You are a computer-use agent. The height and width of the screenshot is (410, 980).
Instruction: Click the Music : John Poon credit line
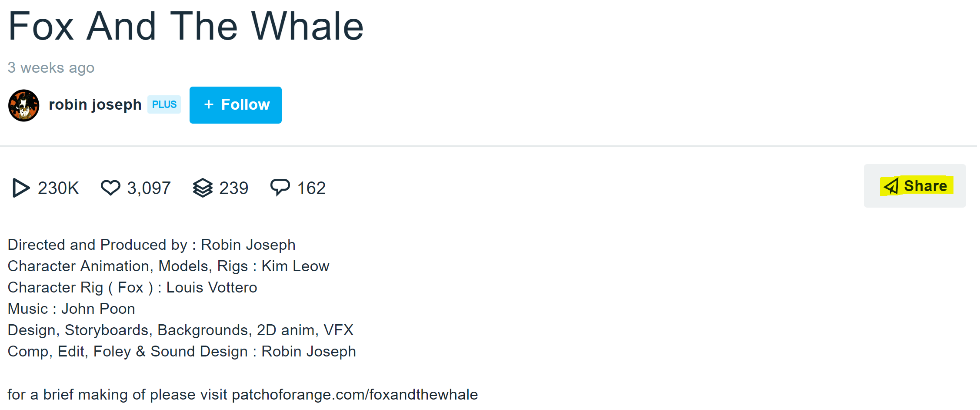(71, 309)
